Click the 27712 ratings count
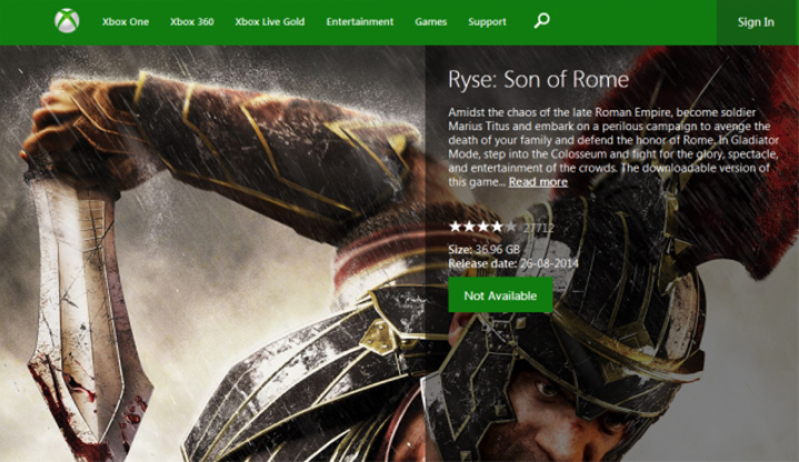 [539, 228]
